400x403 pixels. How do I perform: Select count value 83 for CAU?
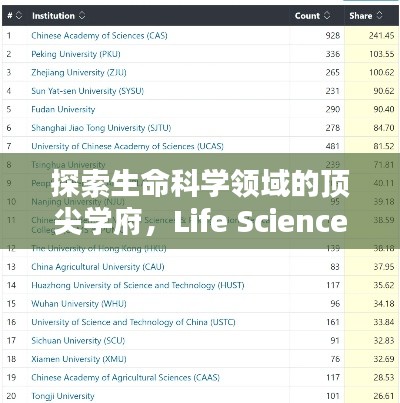[x=335, y=267]
